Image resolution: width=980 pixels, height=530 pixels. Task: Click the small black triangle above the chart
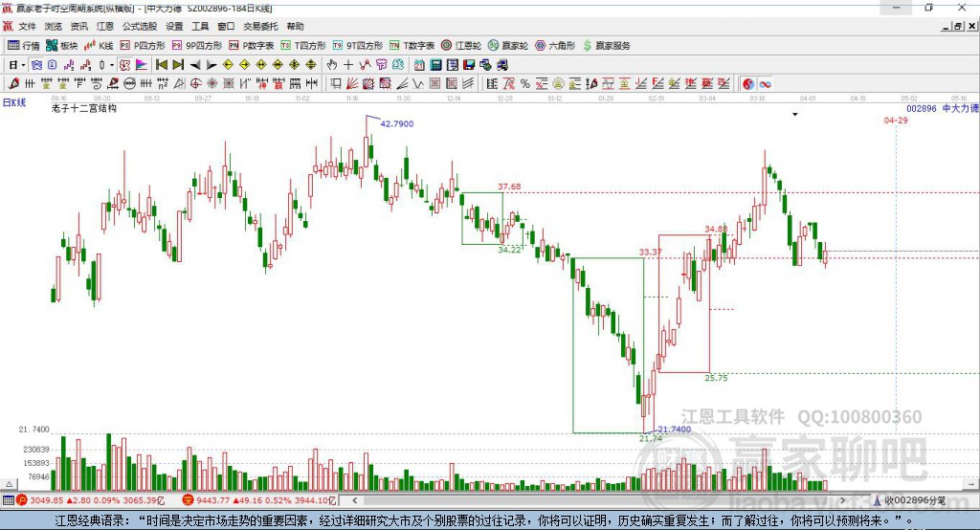click(x=795, y=115)
